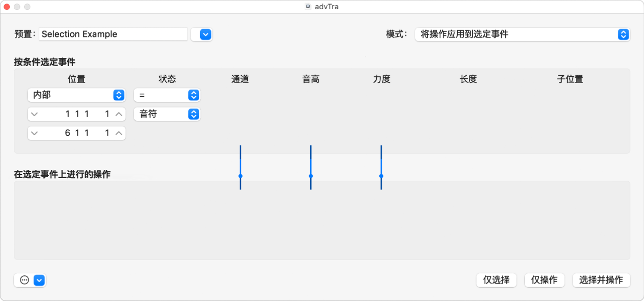
Task: Click the 仅选择 button
Action: tap(496, 280)
